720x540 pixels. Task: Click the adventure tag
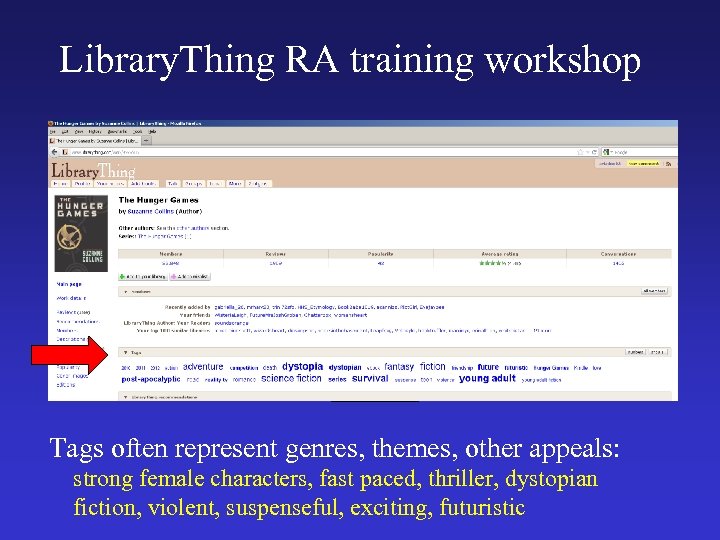pos(203,367)
